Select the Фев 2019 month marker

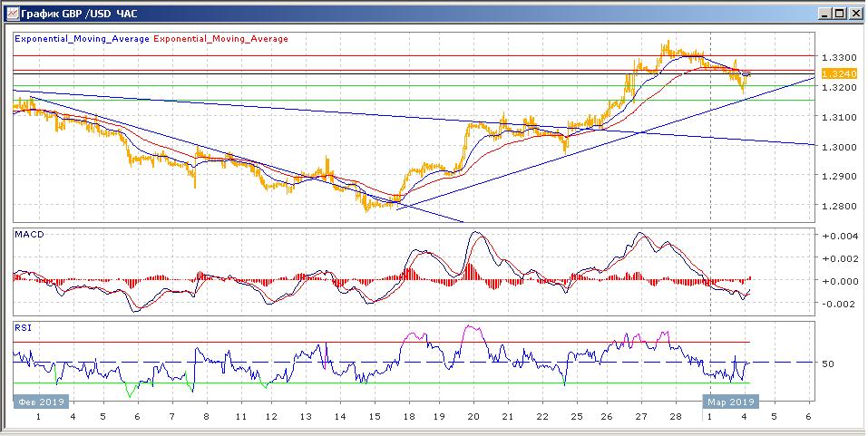pos(34,402)
